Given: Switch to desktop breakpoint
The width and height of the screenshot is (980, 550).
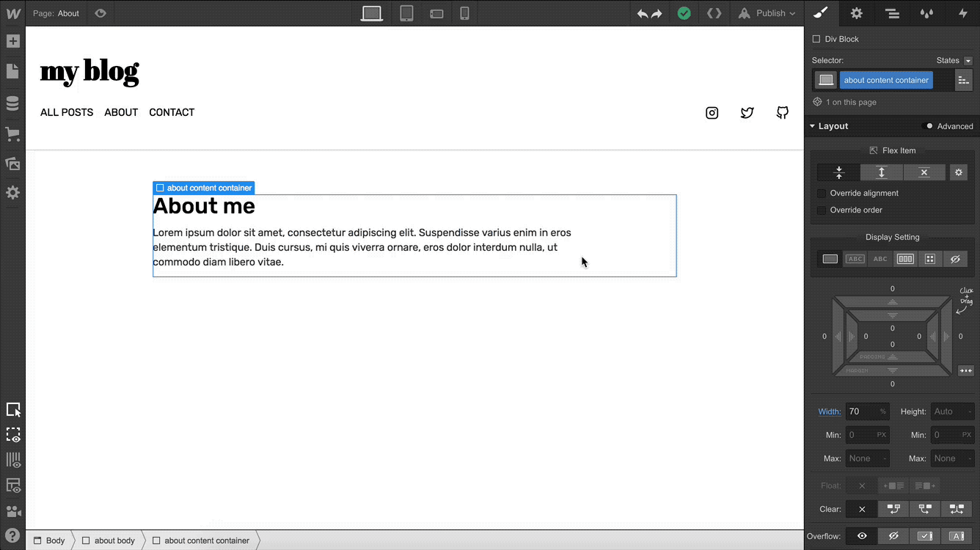Looking at the screenshot, I should click(372, 13).
